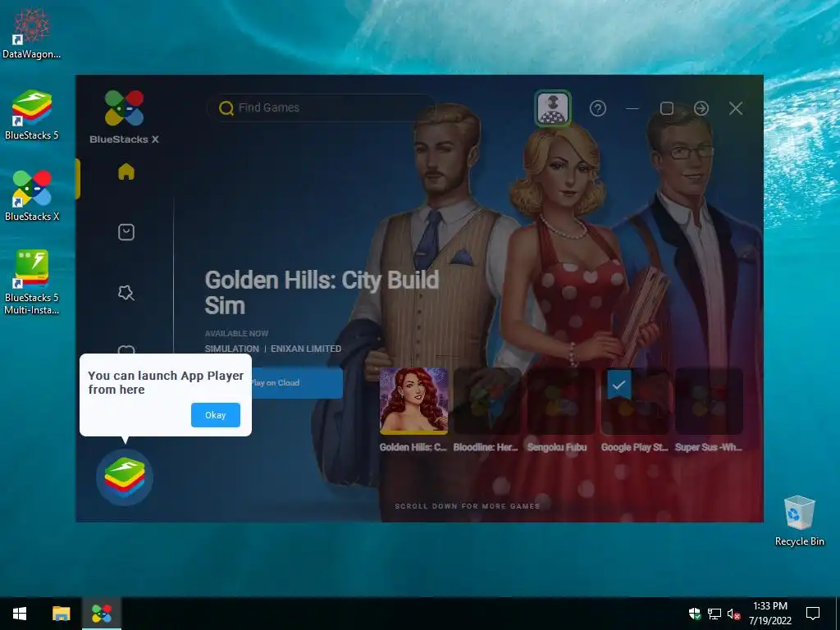Open the Windows Start menu

[x=20, y=614]
